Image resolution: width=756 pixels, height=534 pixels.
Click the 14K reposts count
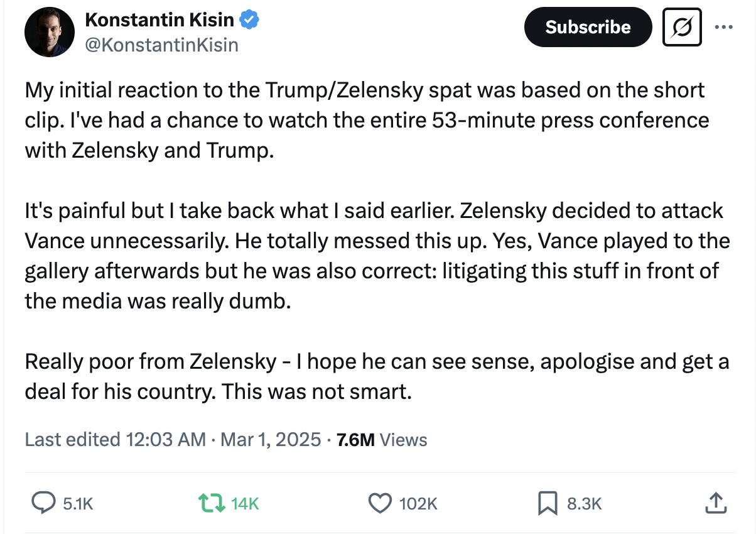point(244,503)
